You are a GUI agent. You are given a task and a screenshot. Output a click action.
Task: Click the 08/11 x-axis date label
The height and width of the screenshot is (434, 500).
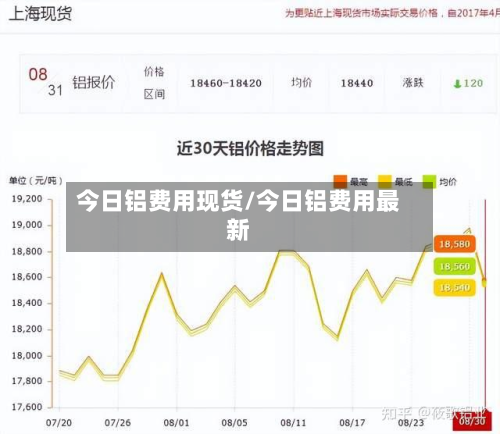pos(293,423)
